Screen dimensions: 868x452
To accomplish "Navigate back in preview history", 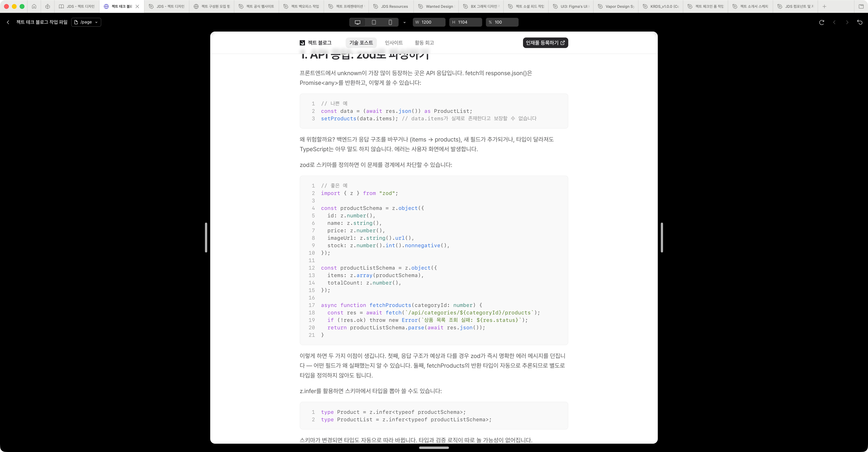I will point(834,22).
